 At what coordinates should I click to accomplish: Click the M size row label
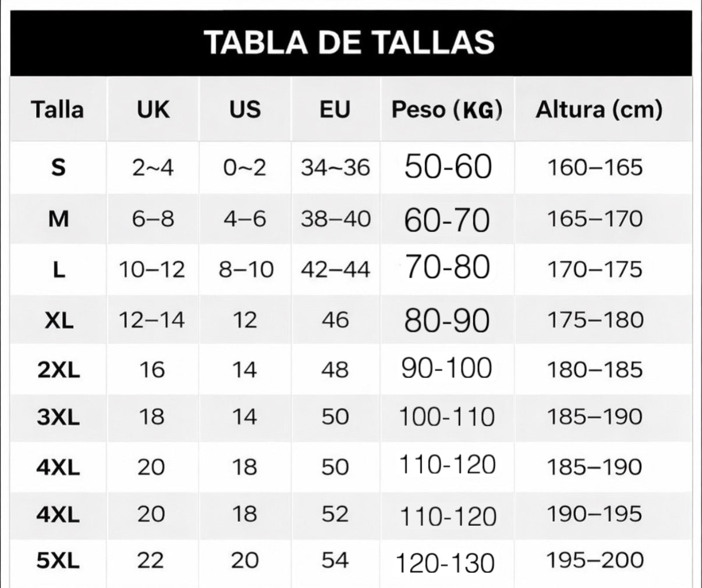(x=58, y=219)
